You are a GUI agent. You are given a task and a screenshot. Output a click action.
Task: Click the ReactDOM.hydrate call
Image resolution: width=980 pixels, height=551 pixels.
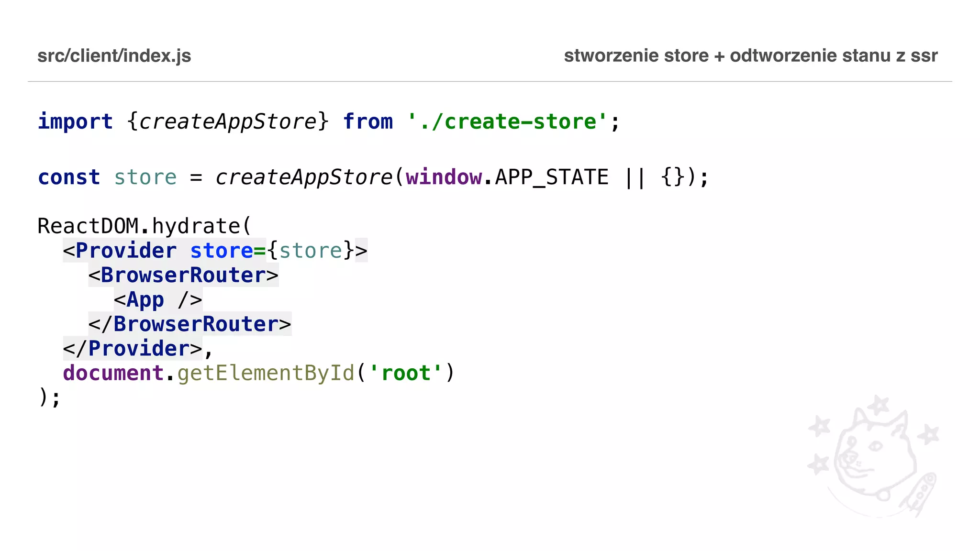click(x=144, y=226)
